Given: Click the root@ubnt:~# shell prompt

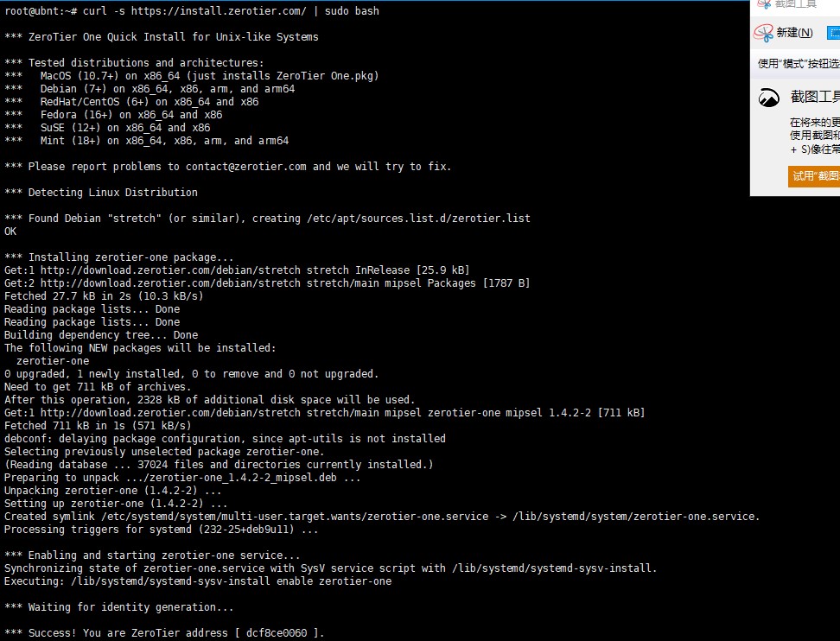Looking at the screenshot, I should [x=40, y=11].
